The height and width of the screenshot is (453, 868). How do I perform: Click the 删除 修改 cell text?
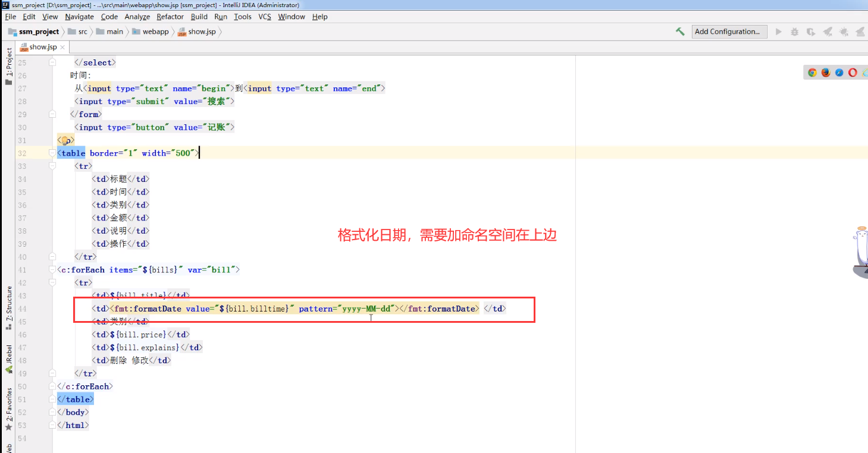click(x=129, y=360)
